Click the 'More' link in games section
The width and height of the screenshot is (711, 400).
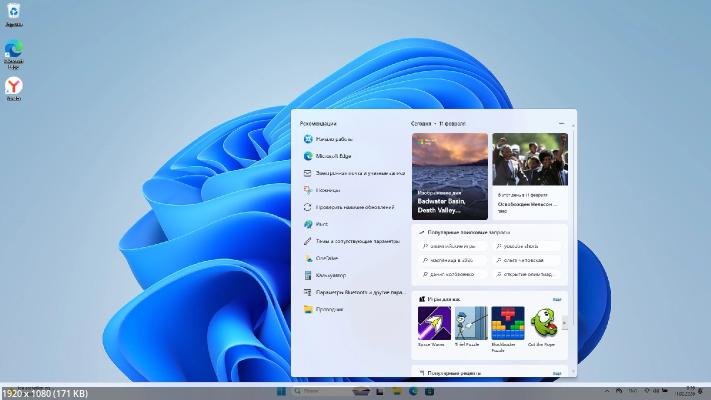coord(557,299)
